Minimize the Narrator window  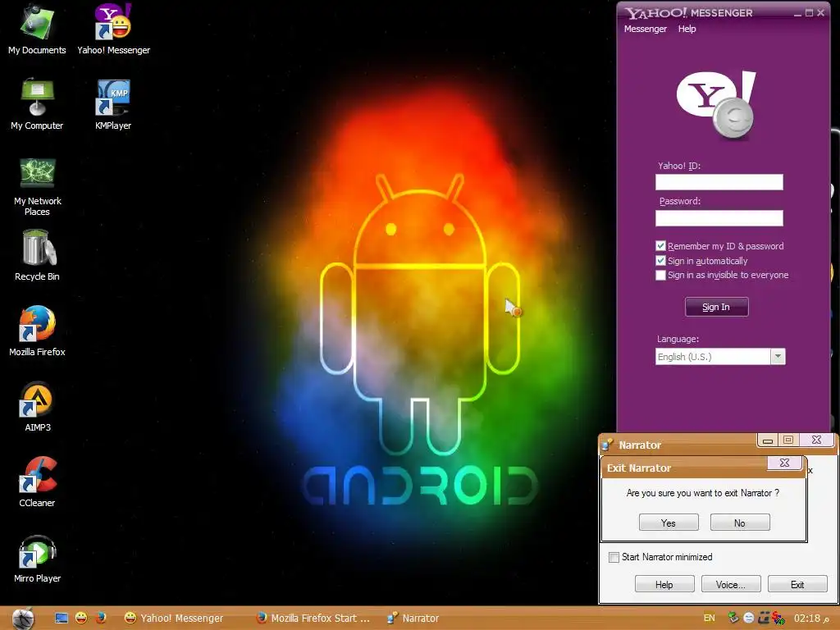pos(768,441)
